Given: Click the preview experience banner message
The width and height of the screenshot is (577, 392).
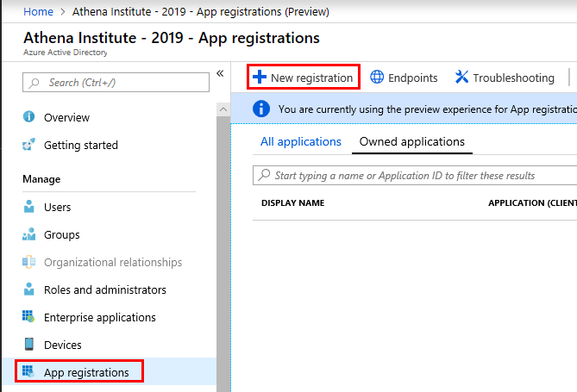Looking at the screenshot, I should [x=427, y=109].
